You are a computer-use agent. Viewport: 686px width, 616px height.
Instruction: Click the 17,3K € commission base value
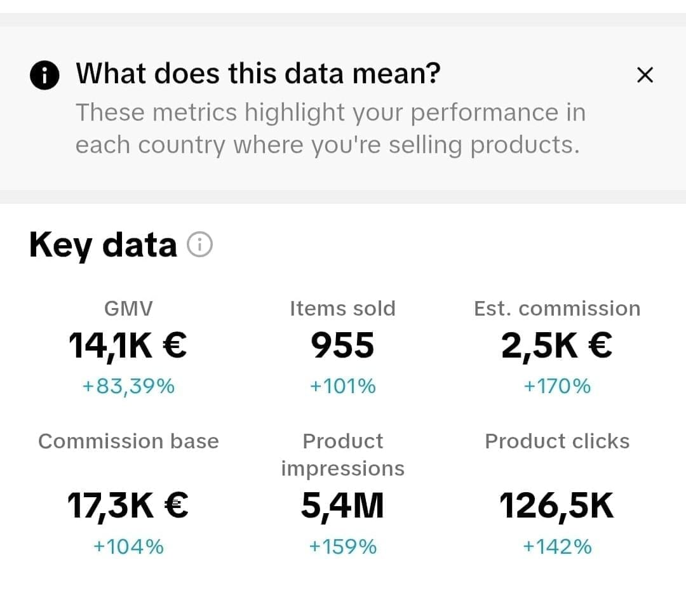[128, 506]
